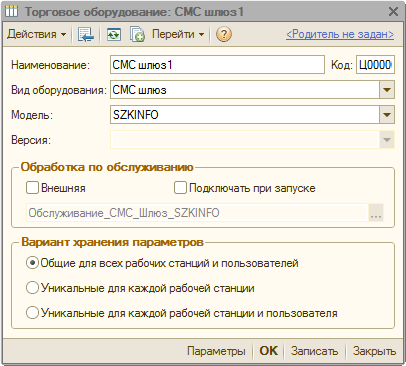This screenshot has width=406, height=366.
Task: Click the Записать button
Action: [x=314, y=351]
